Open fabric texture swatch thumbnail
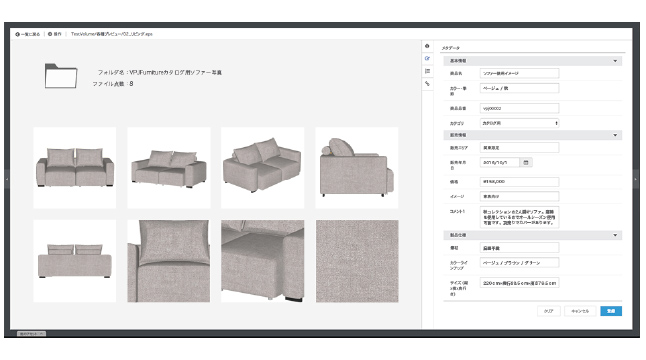 357,261
